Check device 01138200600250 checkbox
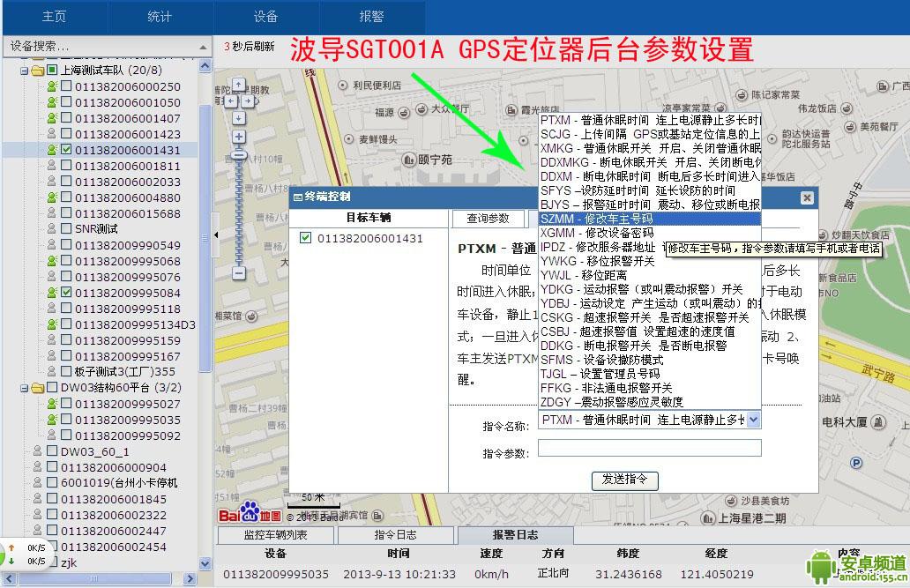The height and width of the screenshot is (588, 910). (66, 86)
